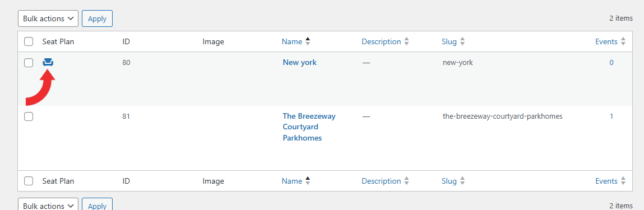This screenshot has height=210, width=644.
Task: Select slug the-breezeway-courtyard-parkhomes
Action: pyautogui.click(x=502, y=116)
